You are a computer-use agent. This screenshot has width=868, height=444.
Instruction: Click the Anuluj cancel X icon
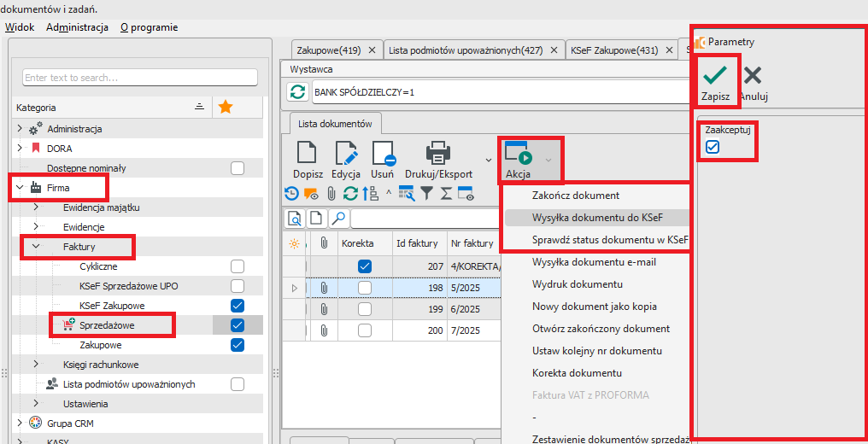click(x=753, y=75)
